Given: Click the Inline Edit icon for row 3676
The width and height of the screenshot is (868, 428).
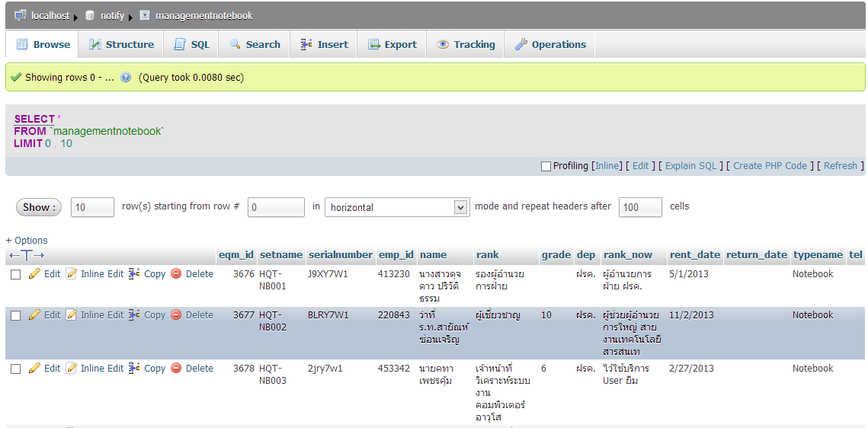Looking at the screenshot, I should coord(72,274).
